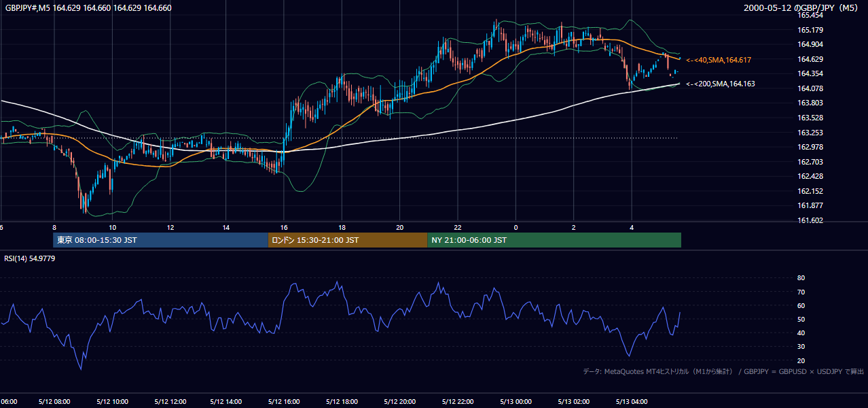Click the 5/12 12:00 date label
The height and width of the screenshot is (408, 868).
tap(170, 402)
